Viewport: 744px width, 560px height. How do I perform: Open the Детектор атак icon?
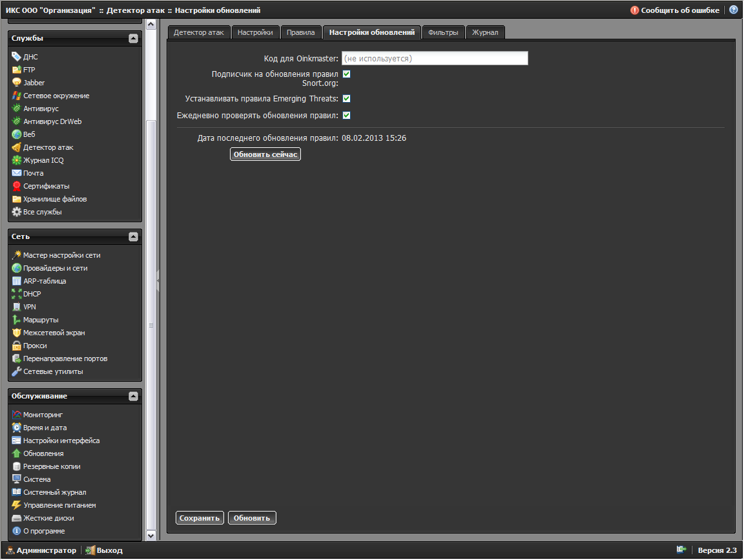[17, 147]
